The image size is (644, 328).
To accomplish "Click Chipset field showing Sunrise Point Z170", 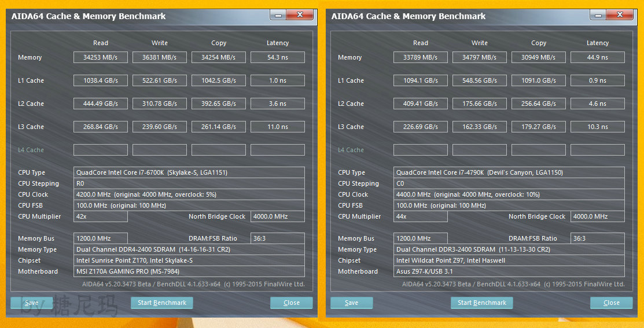I will pyautogui.click(x=189, y=260).
